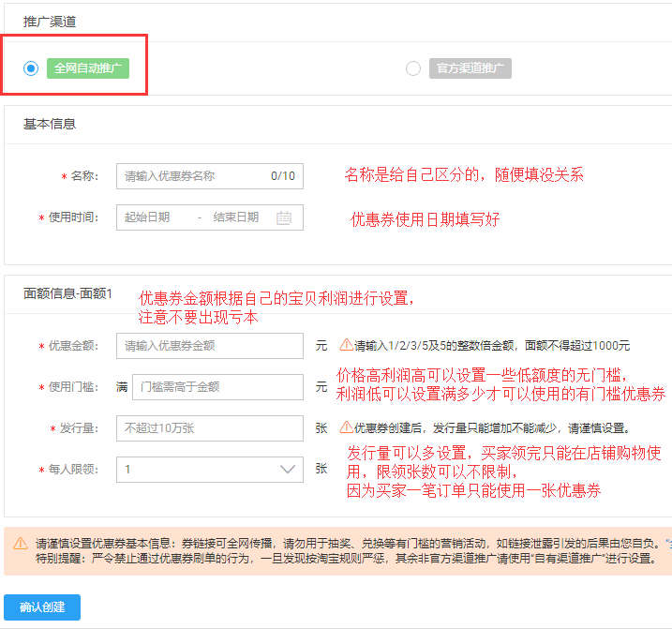The image size is (672, 629).
Task: Click the 结束日期 end date field
Action: point(235,217)
